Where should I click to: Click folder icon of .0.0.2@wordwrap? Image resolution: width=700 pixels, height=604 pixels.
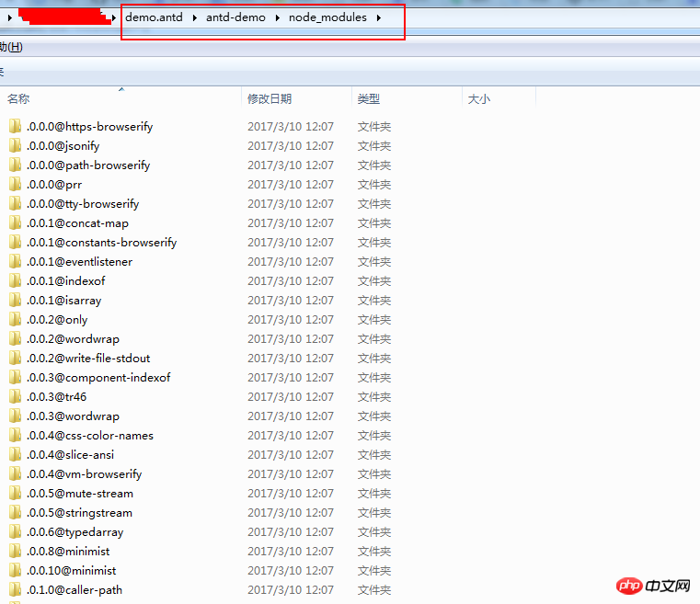(15, 338)
